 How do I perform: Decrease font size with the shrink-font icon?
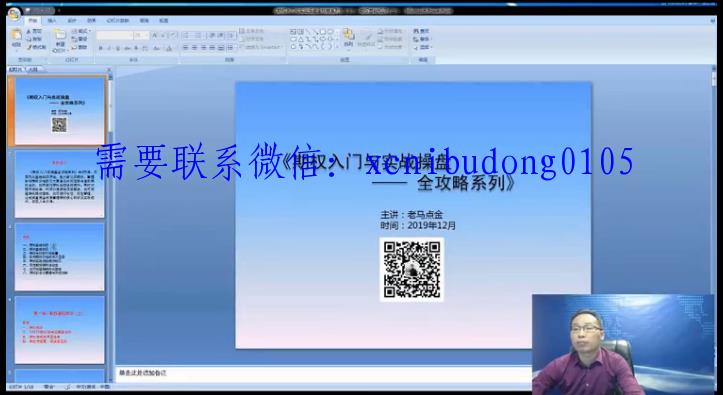pos(163,35)
